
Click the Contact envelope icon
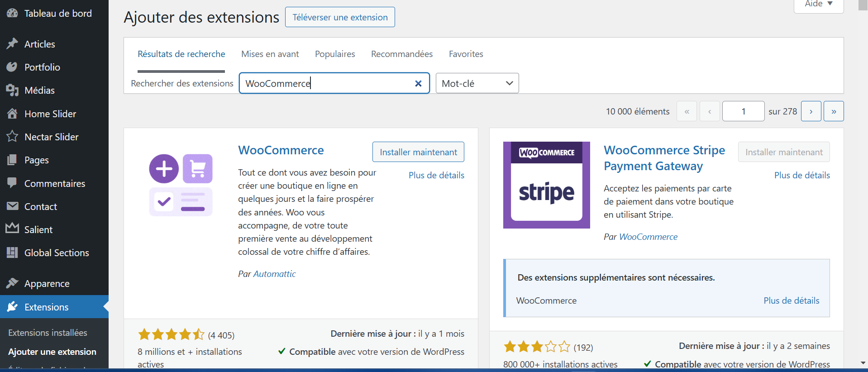coord(12,206)
